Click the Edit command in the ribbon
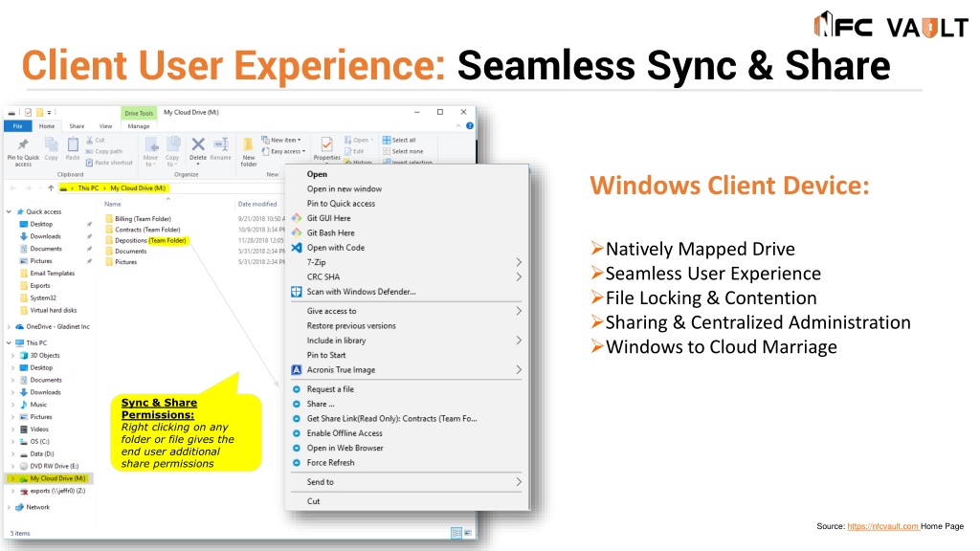 click(x=354, y=151)
